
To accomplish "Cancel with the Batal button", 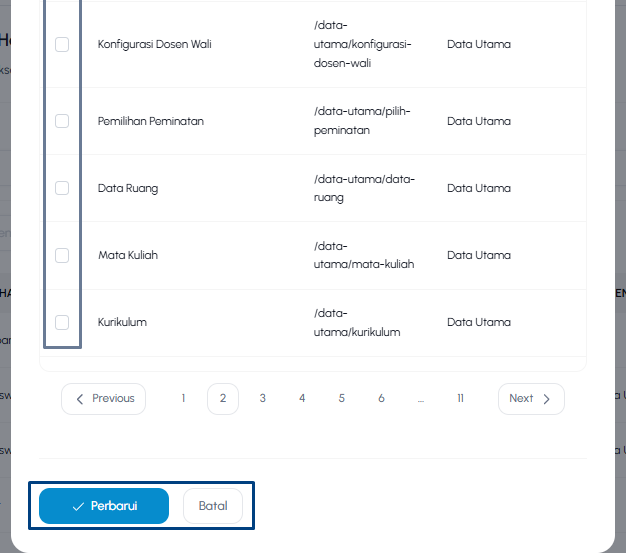I will pos(213,506).
